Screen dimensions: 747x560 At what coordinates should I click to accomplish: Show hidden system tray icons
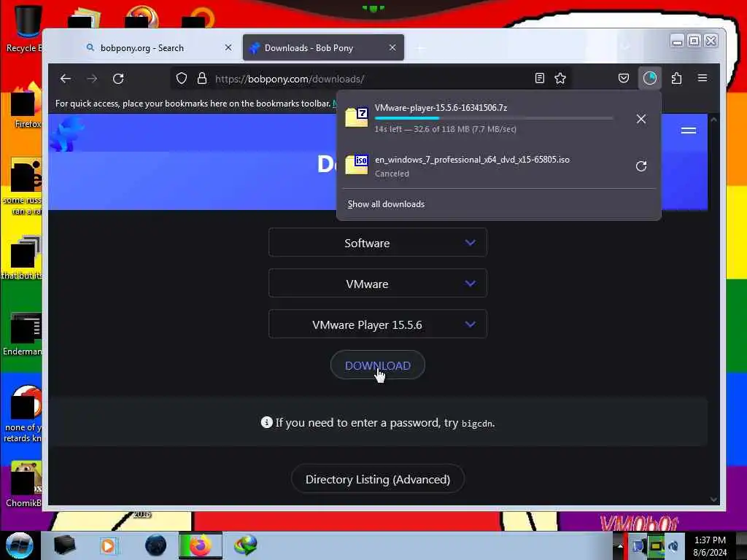tap(619, 545)
